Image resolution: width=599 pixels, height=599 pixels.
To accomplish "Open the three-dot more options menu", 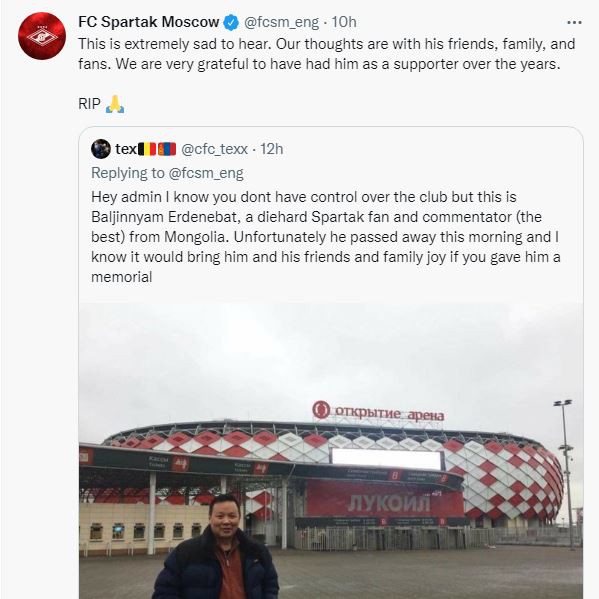I will pos(574,23).
